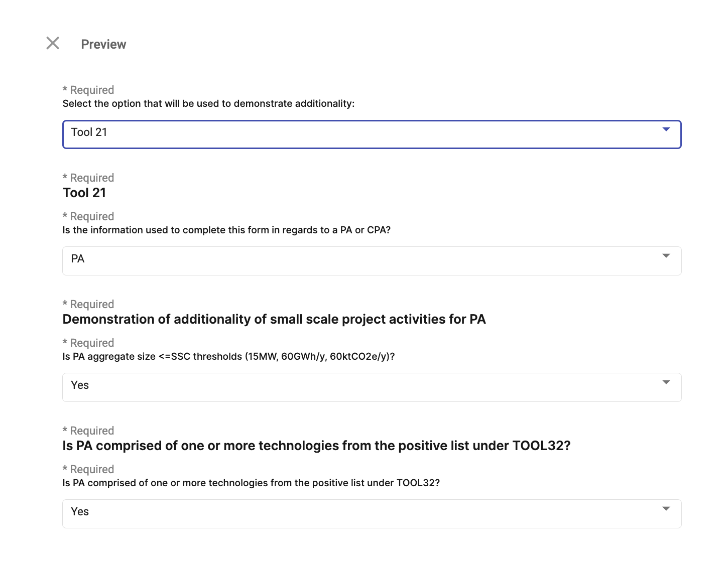
Task: Click the arrow icon of the additionality option dropdown
Action: [x=666, y=129]
